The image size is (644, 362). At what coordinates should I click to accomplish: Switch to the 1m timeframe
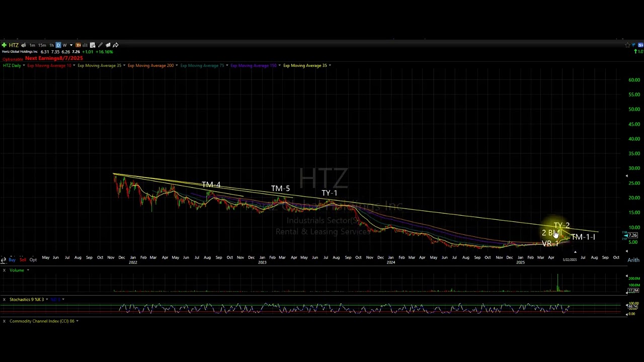32,45
